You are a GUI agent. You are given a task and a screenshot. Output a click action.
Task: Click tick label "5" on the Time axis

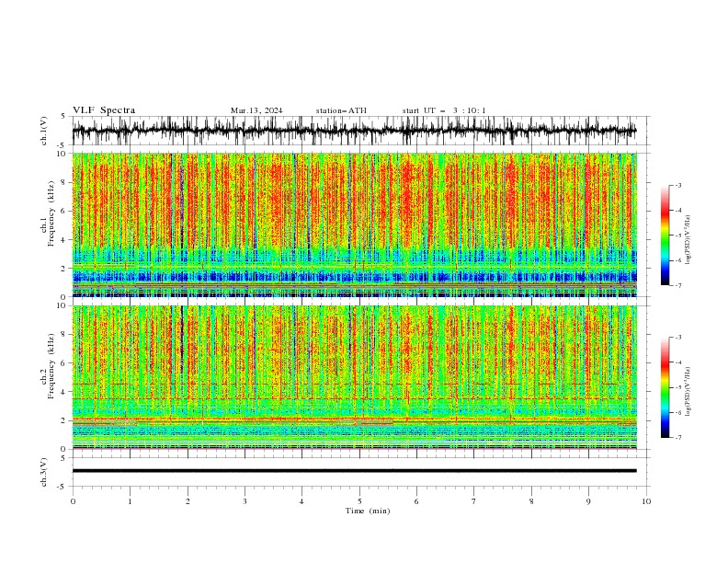click(x=359, y=501)
